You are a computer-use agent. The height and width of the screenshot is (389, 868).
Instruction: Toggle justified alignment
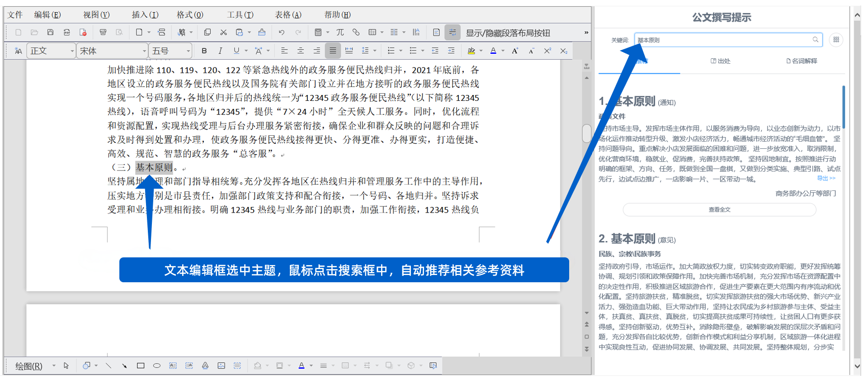333,51
